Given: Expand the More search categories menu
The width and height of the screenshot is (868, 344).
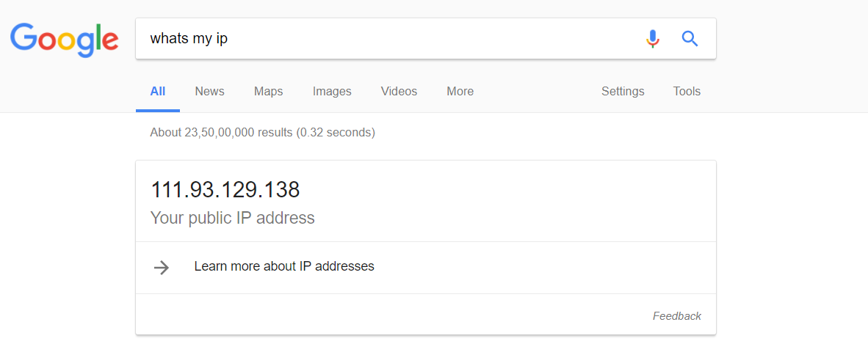Looking at the screenshot, I should (460, 92).
